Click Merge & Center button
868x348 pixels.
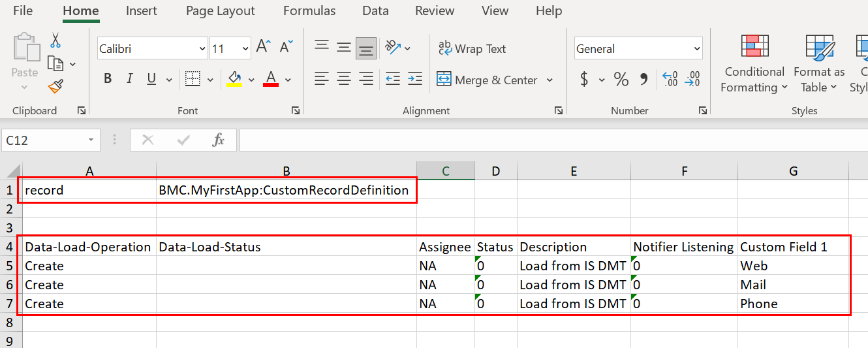[487, 80]
